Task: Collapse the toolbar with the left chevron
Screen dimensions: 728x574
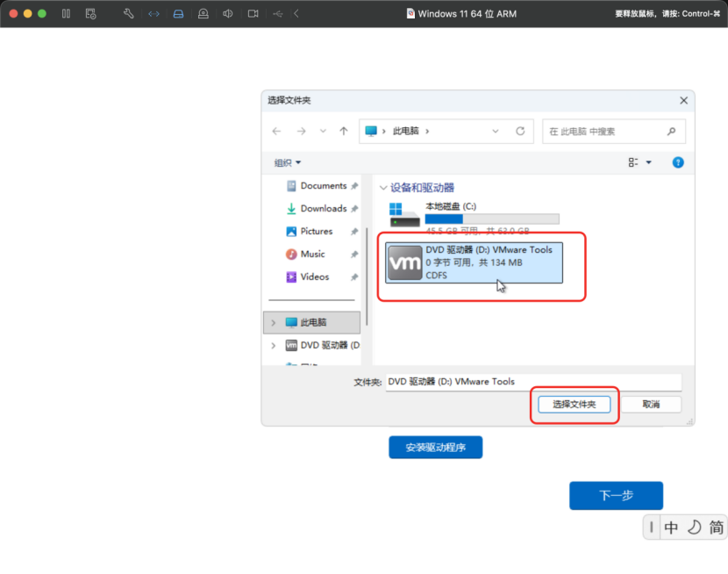Action: [296, 13]
